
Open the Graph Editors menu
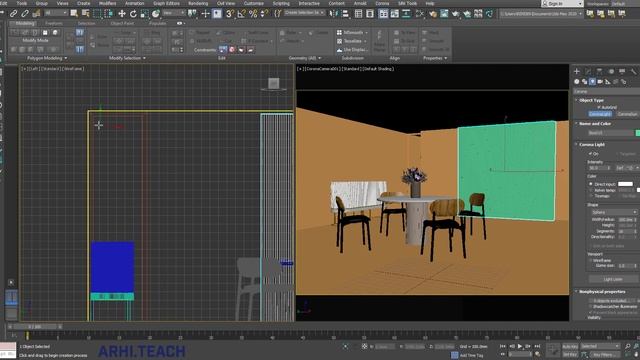[167, 3]
